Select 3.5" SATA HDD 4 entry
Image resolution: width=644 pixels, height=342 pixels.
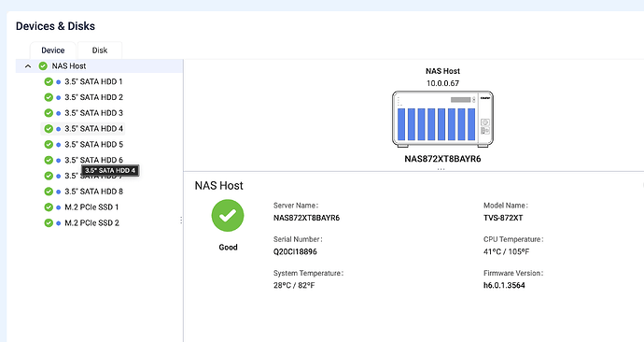tap(93, 129)
